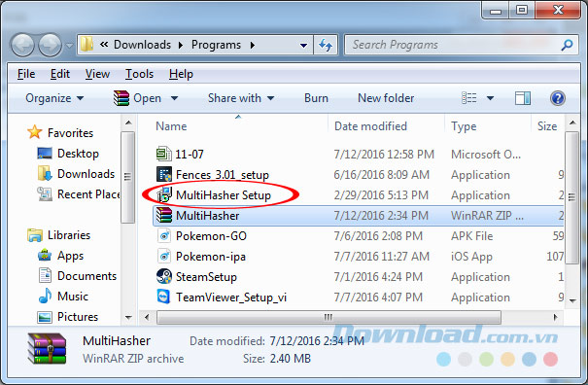Image resolution: width=588 pixels, height=385 pixels.
Task: Select Libraries in navigation pane
Action: pos(69,235)
